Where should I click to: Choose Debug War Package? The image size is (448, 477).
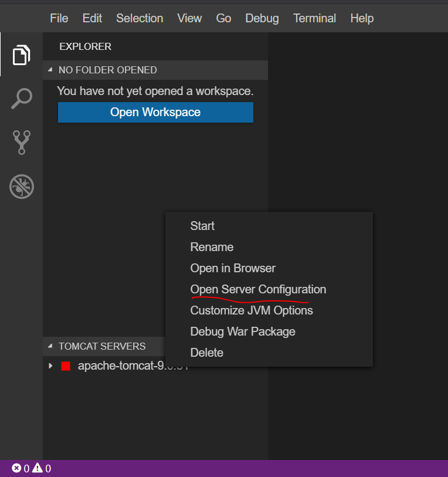(243, 331)
